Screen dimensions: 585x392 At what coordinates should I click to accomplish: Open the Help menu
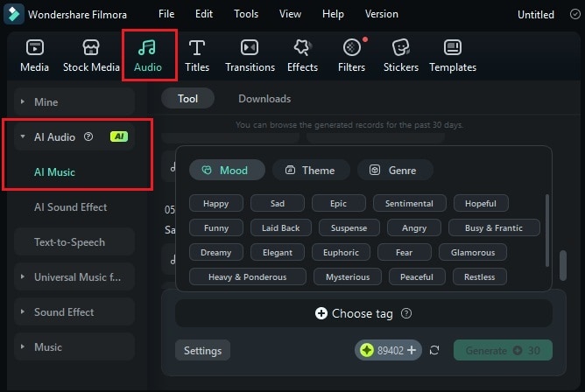pyautogui.click(x=333, y=14)
